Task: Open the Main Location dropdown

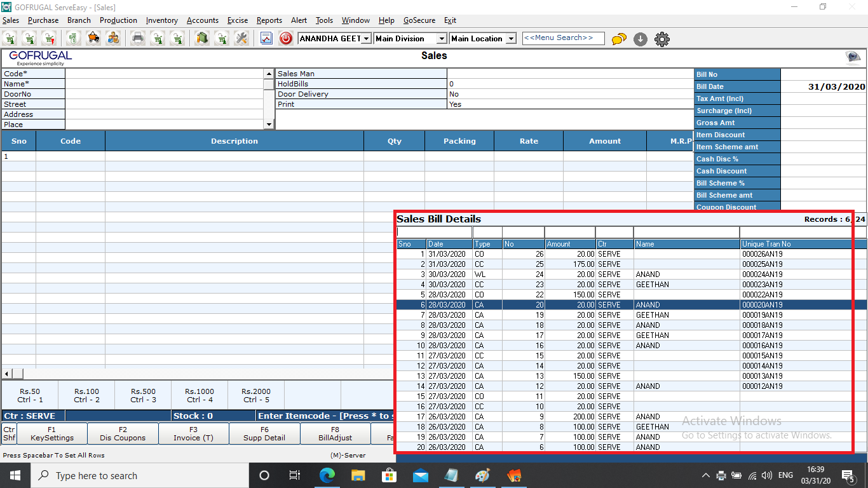Action: pos(511,39)
